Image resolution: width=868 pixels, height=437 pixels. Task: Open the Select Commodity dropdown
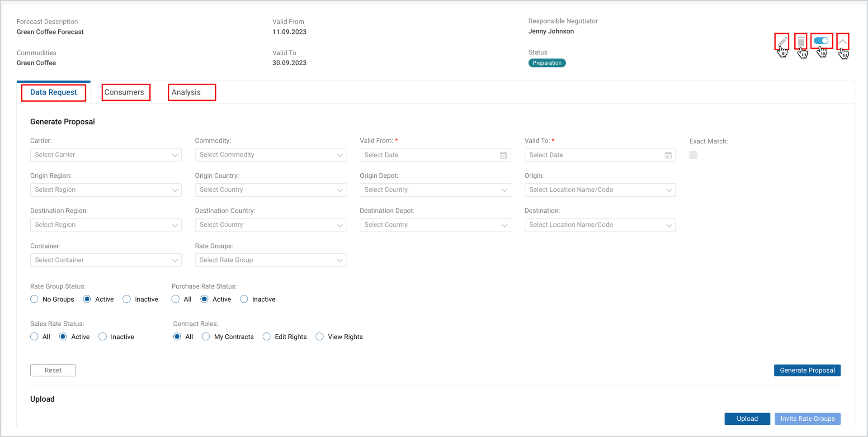tap(270, 155)
